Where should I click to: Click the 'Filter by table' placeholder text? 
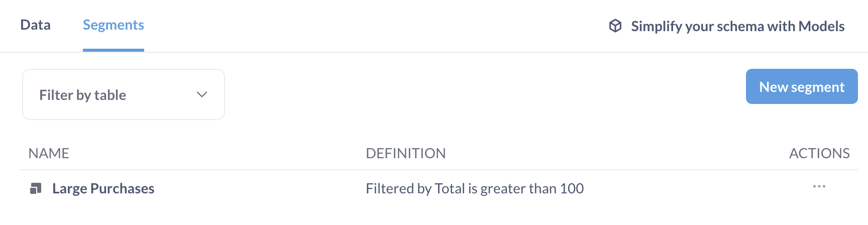click(83, 95)
